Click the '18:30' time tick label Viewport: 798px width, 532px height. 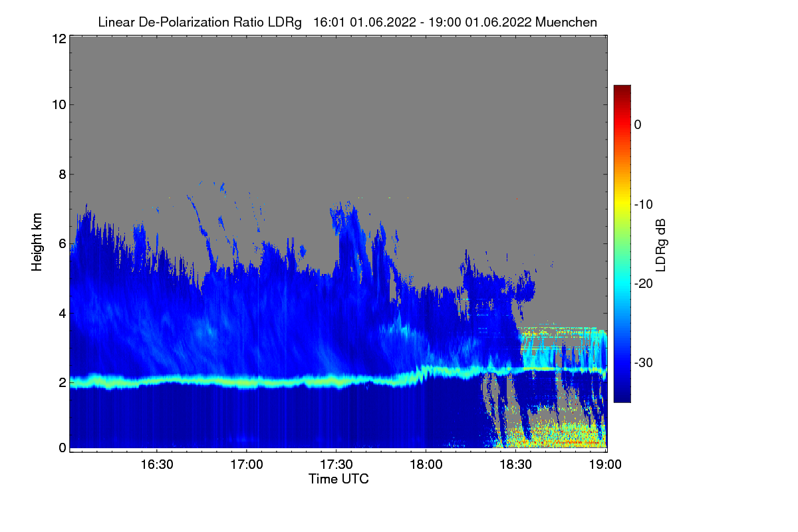click(x=516, y=464)
